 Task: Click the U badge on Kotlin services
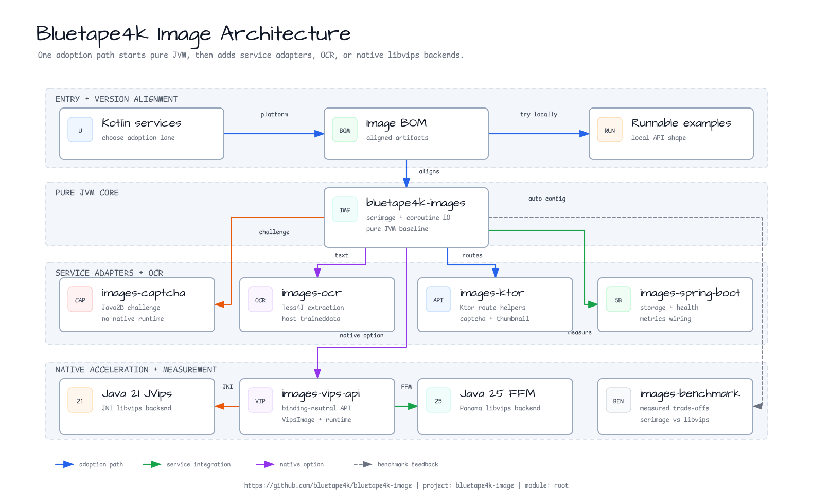click(x=80, y=130)
